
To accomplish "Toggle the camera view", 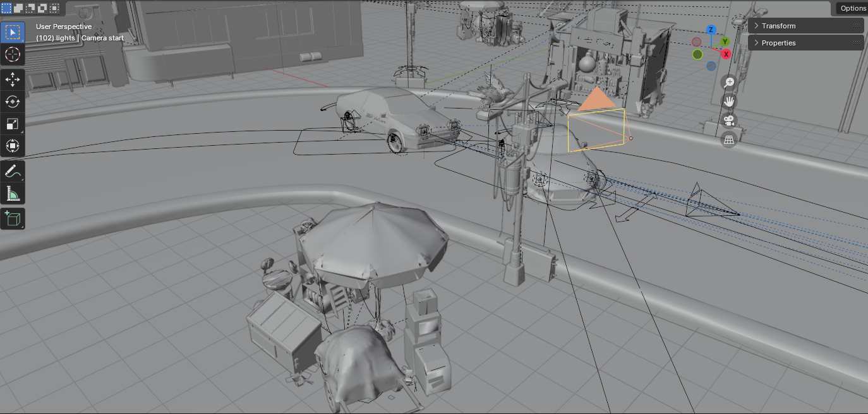I will coord(730,121).
